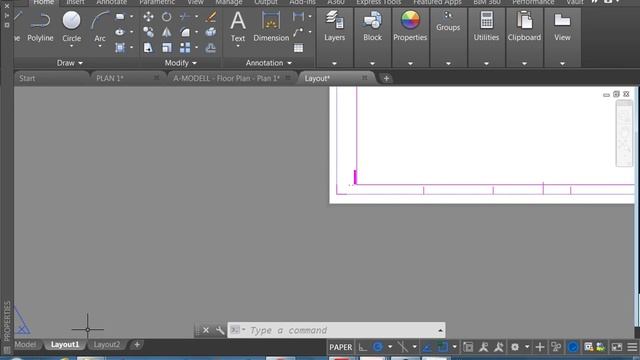Open dropdown arrow under Arc tool
The image size is (640, 360).
(100, 46)
